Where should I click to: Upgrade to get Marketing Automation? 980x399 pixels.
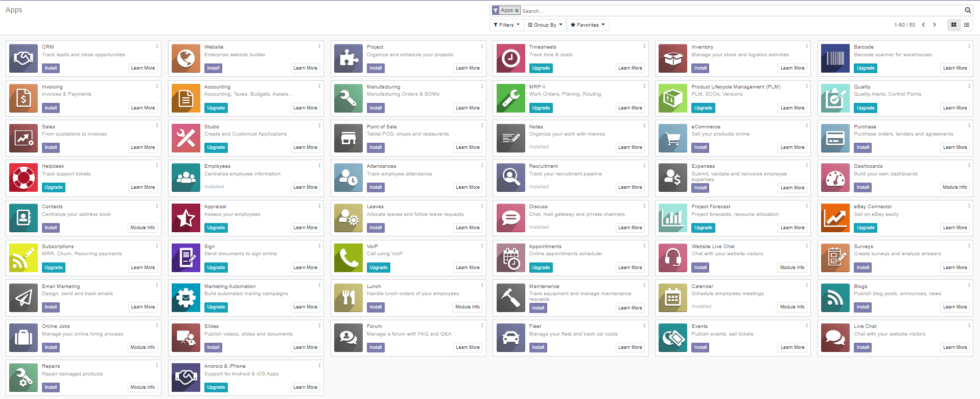(x=216, y=307)
